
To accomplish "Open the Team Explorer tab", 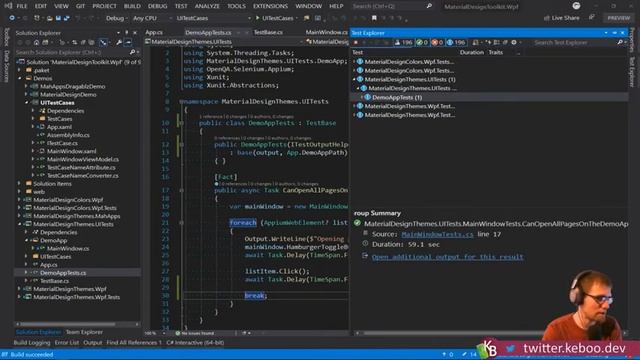I will pyautogui.click(x=84, y=332).
